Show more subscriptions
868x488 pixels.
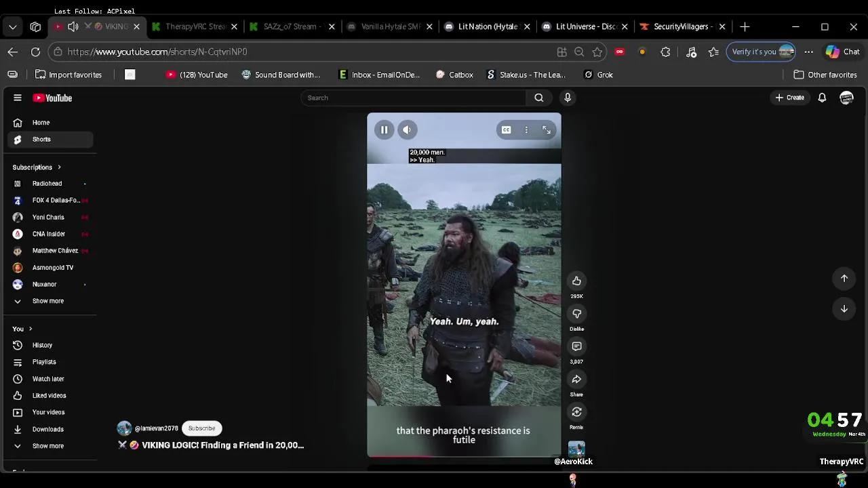click(51, 301)
